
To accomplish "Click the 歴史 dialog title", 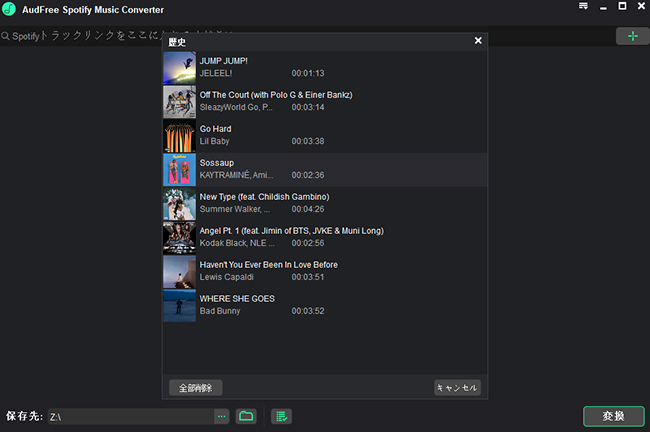I will point(177,42).
